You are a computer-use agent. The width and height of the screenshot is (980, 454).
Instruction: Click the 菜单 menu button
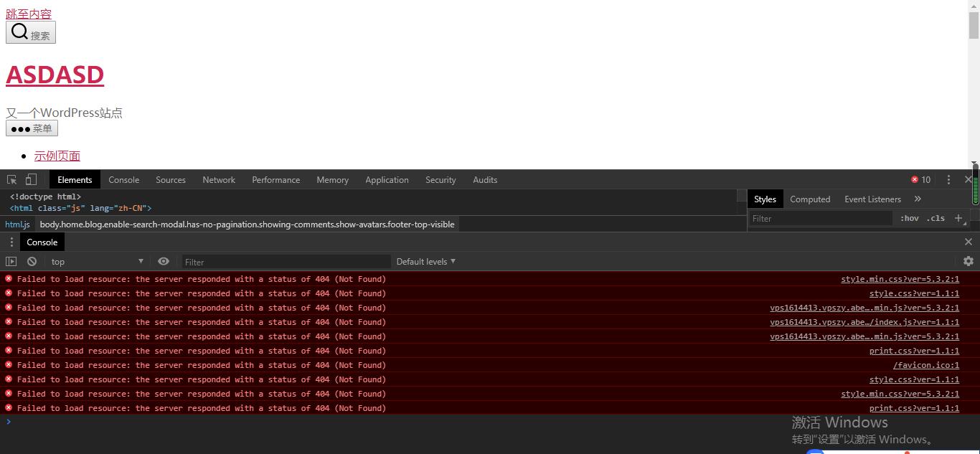tap(32, 128)
